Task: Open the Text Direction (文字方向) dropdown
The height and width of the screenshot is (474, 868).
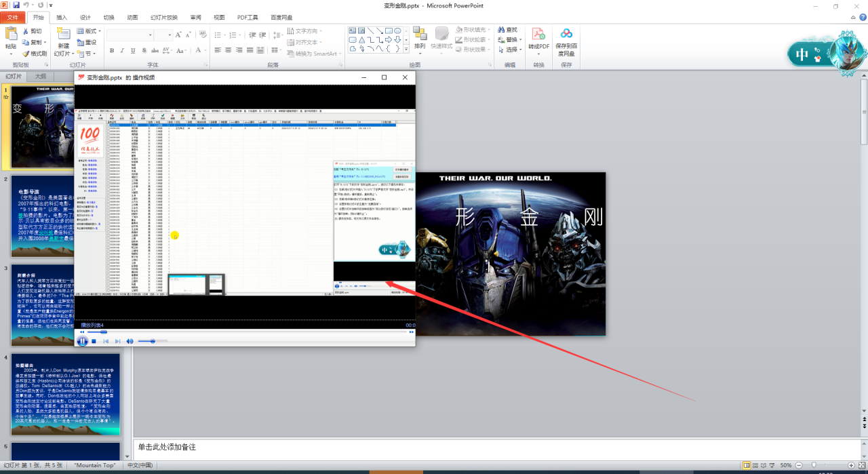Action: point(304,31)
